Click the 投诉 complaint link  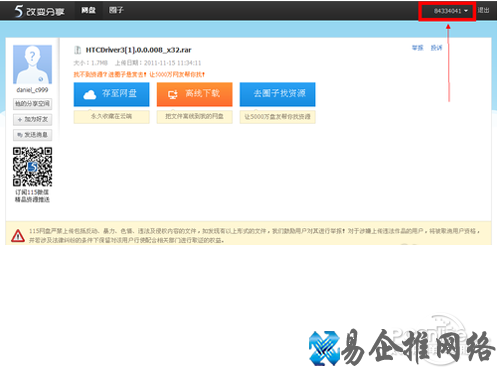click(x=436, y=48)
